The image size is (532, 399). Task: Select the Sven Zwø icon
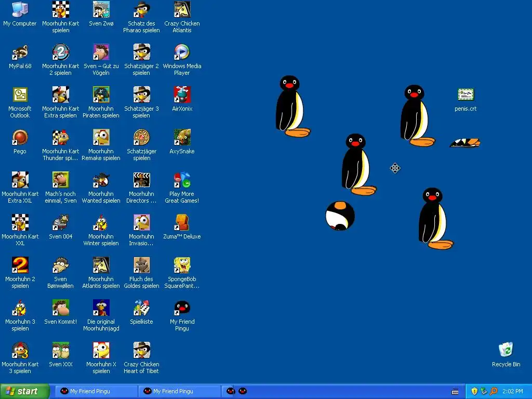101,9
